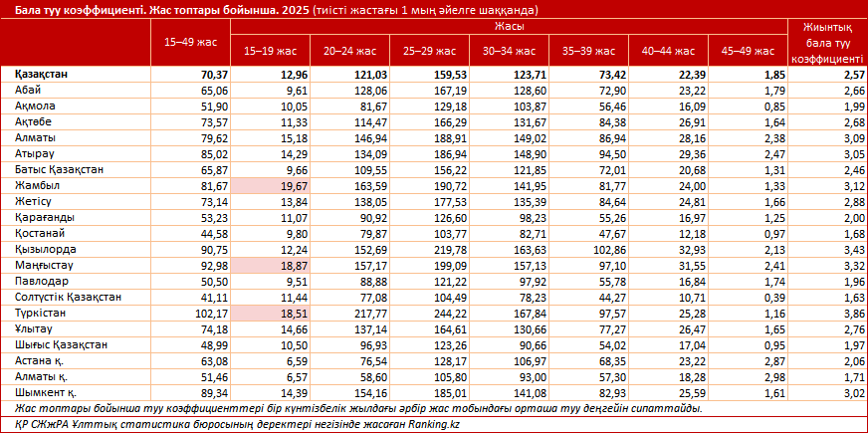Click the Түркістан region row label
Image resolution: width=868 pixels, height=433 pixels.
pos(42,313)
